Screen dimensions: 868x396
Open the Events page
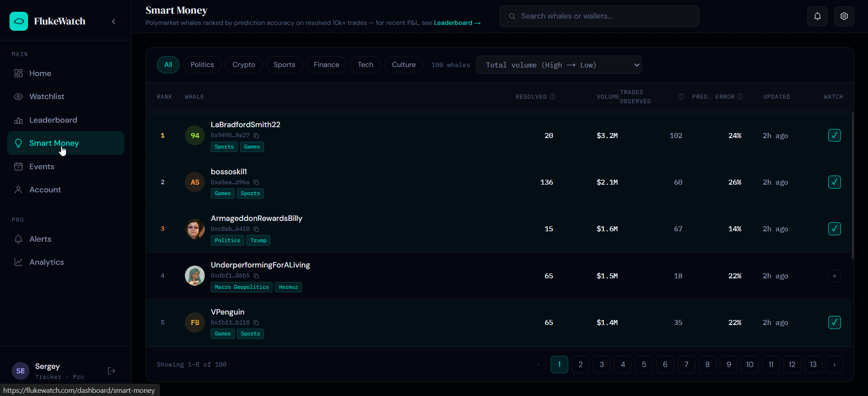pyautogui.click(x=66, y=167)
